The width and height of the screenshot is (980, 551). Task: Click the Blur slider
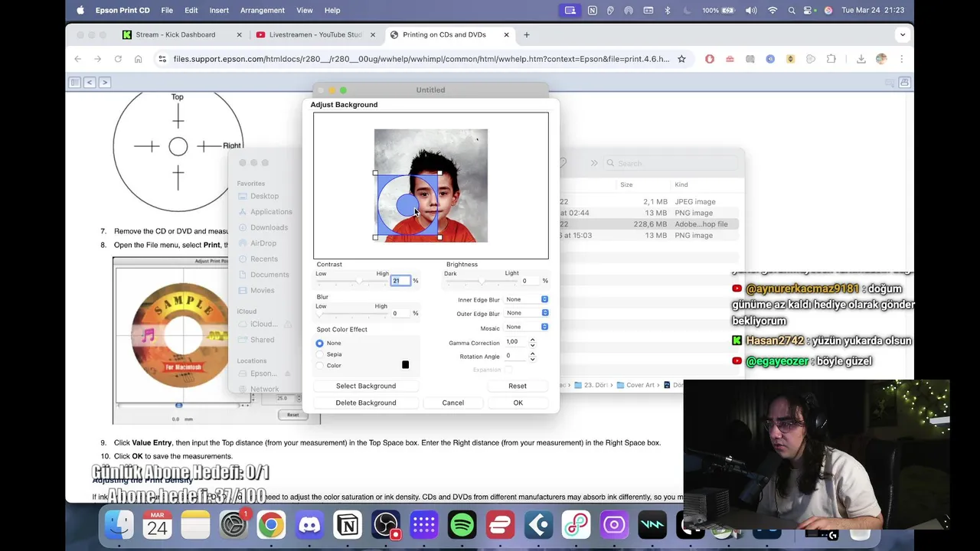(x=352, y=314)
